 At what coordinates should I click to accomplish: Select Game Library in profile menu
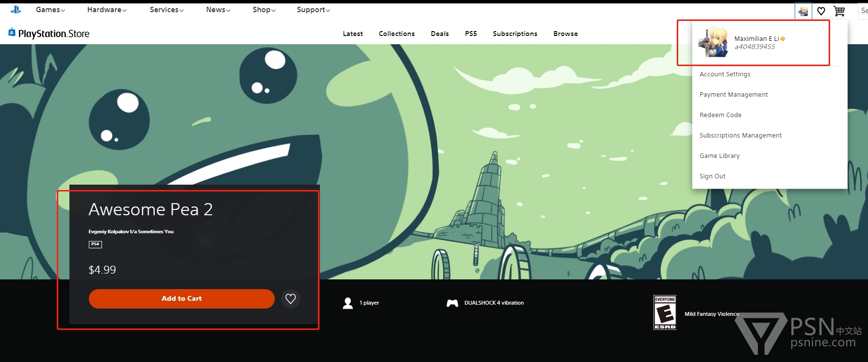click(719, 156)
